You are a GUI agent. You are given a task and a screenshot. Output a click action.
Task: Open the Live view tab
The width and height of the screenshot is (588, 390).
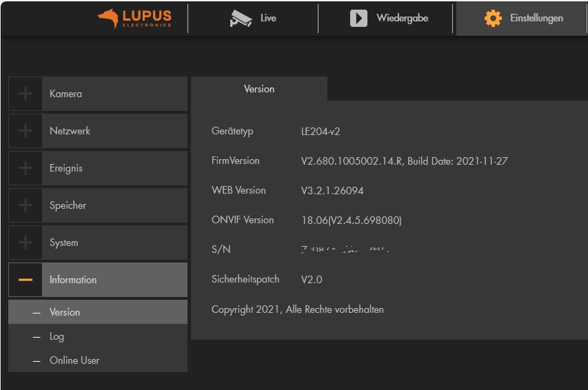(268, 19)
